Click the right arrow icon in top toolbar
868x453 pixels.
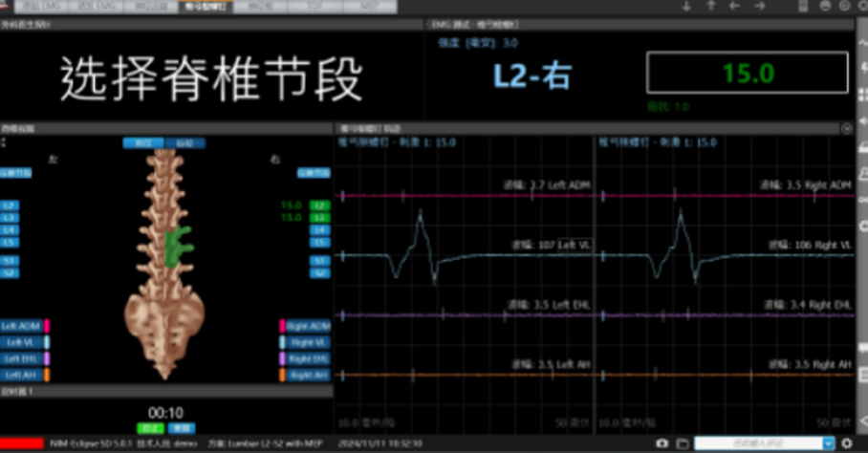tap(759, 6)
